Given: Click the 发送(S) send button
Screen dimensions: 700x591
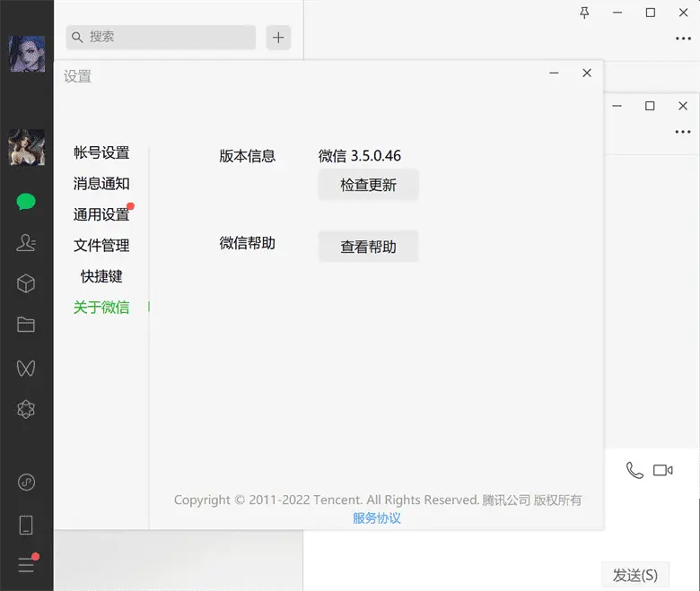Looking at the screenshot, I should 635,575.
